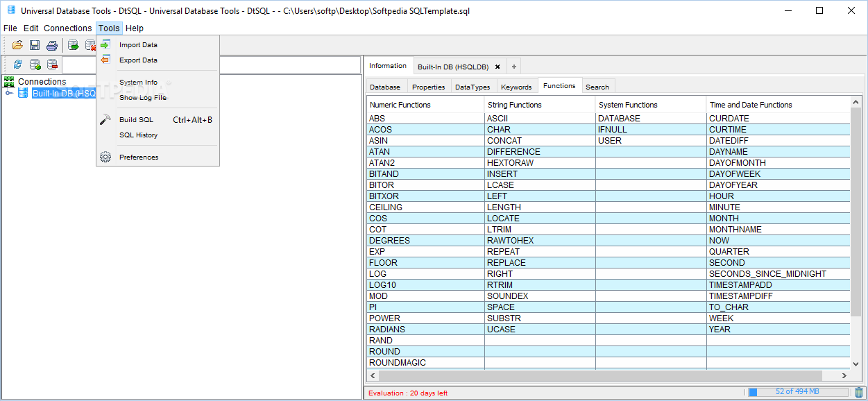
Task: Switch to the Information tab
Action: (388, 66)
